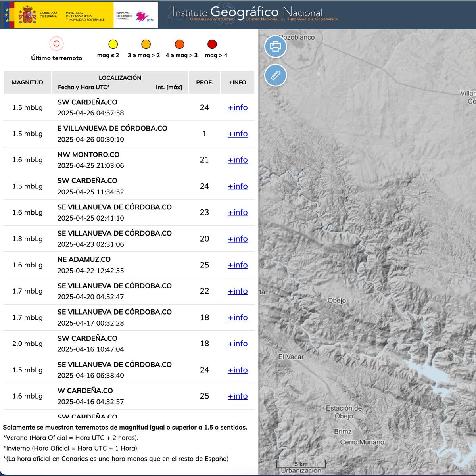Open +info for the 2.0 mbLg earthquake
Viewport: 476px width, 476px height.
[238, 344]
